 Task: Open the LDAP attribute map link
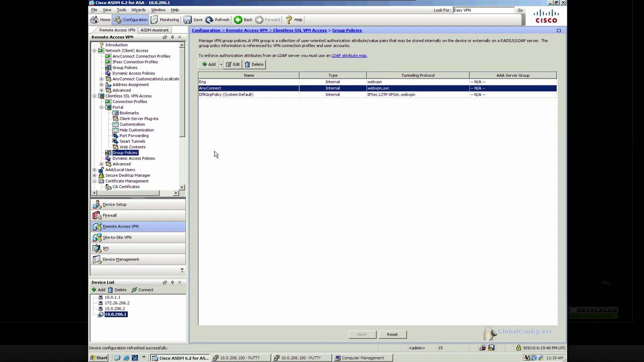(x=349, y=55)
